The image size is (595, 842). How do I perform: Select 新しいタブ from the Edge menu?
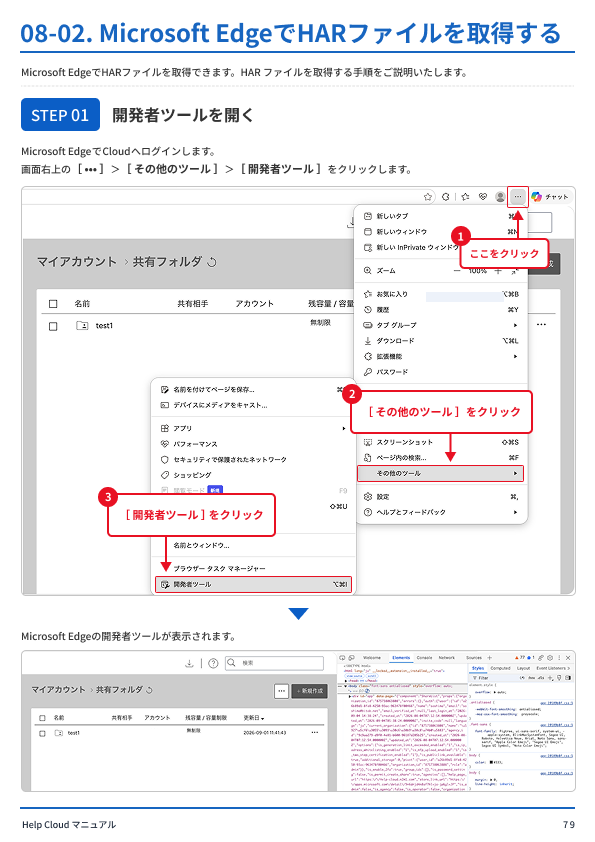point(441,216)
